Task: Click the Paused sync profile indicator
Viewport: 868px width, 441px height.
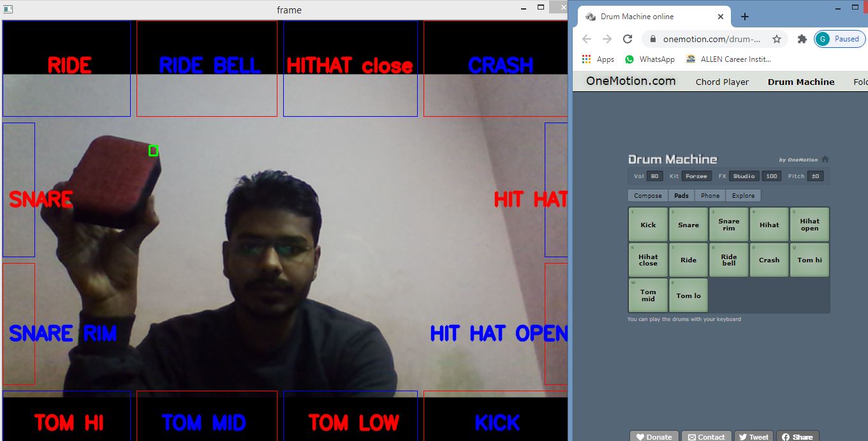Action: [839, 39]
